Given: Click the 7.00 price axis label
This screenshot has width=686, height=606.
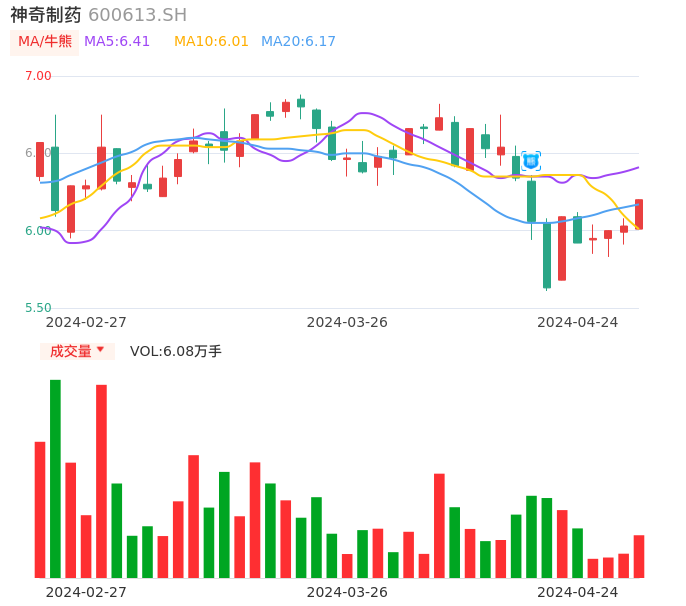Looking at the screenshot, I should click(x=38, y=76).
